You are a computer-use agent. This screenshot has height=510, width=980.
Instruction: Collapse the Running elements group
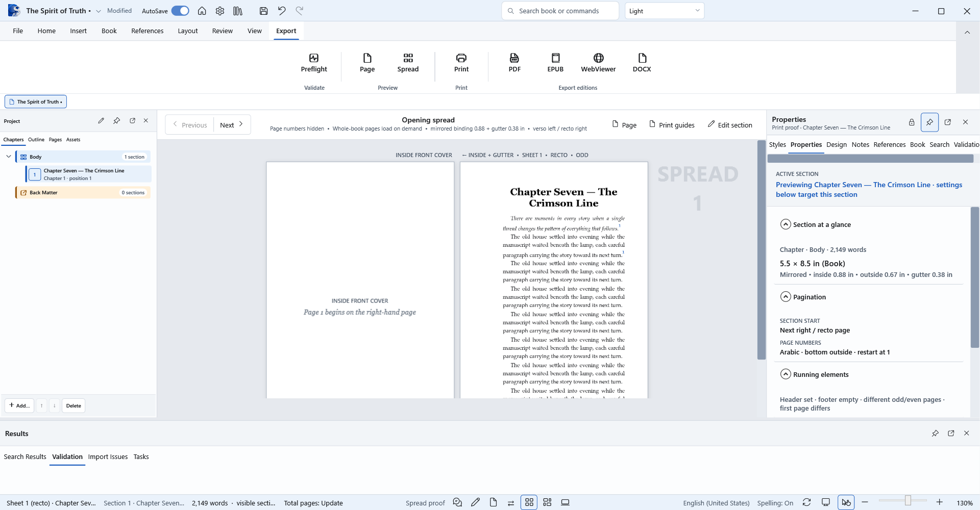click(786, 374)
